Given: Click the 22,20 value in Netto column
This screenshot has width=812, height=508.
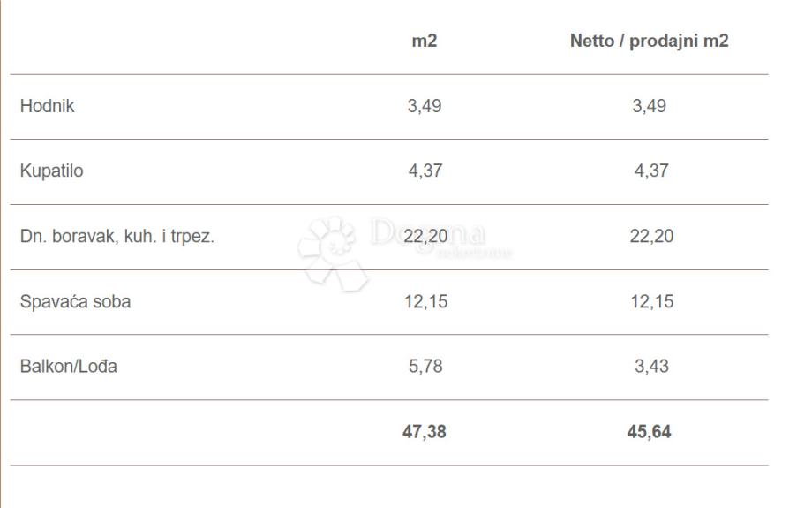Looking at the screenshot, I should coord(651,237).
